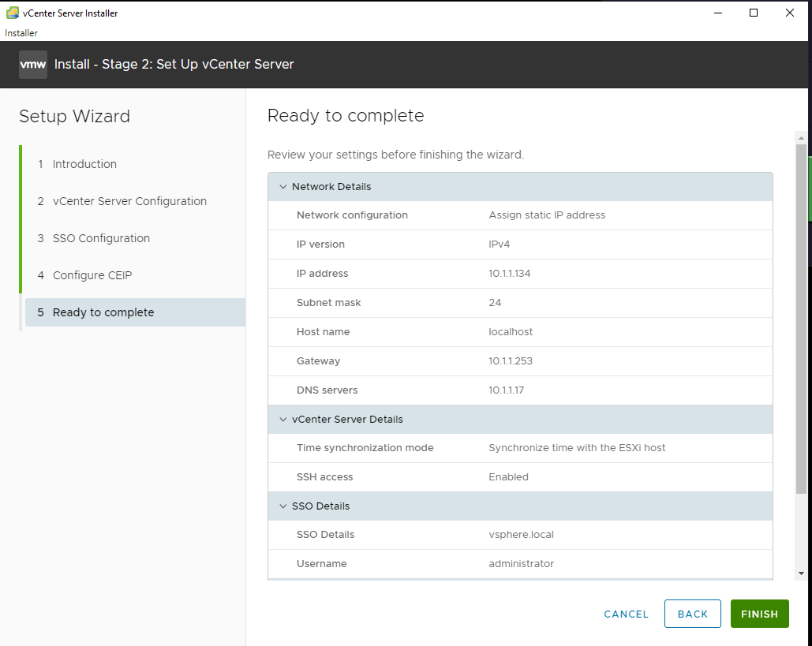812x646 pixels.
Task: Click the IP version value IPv4
Action: coord(500,245)
